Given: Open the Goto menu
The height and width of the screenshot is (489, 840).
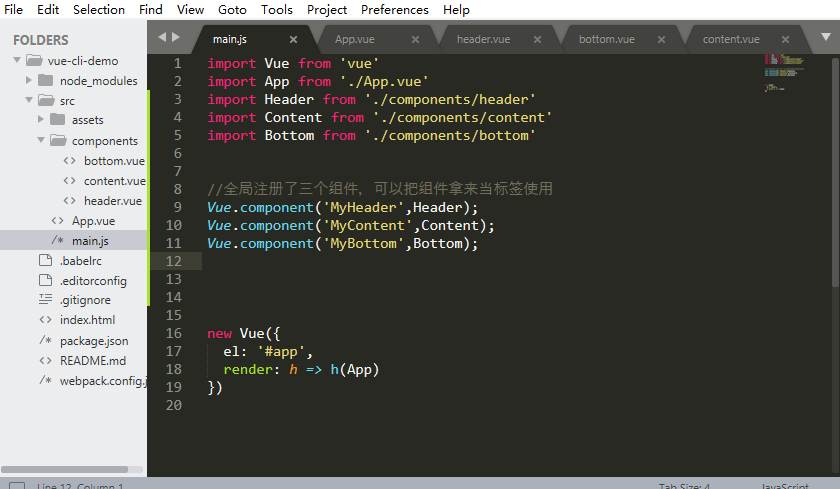Looking at the screenshot, I should [232, 10].
